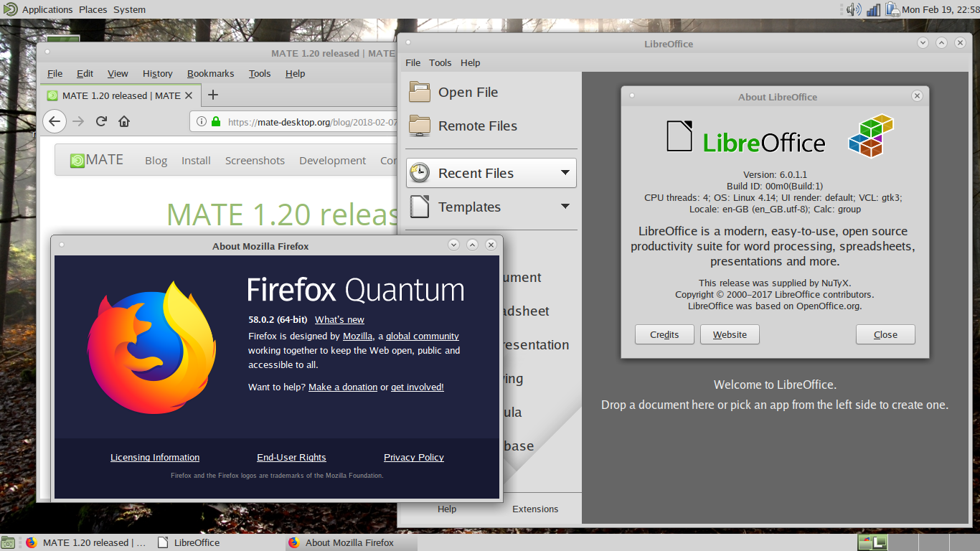Close the MATE 1.20 released tab
This screenshot has width=980, height=551.
tap(189, 95)
